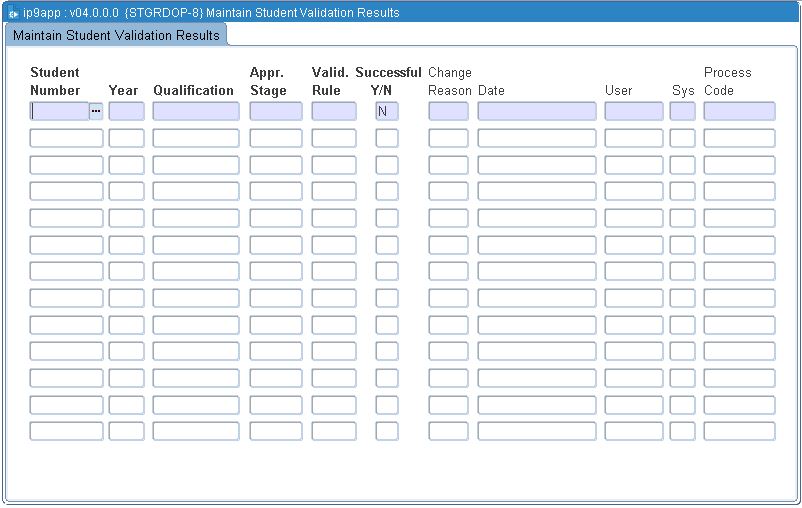Click the Valid. Rule column header

coord(331,81)
